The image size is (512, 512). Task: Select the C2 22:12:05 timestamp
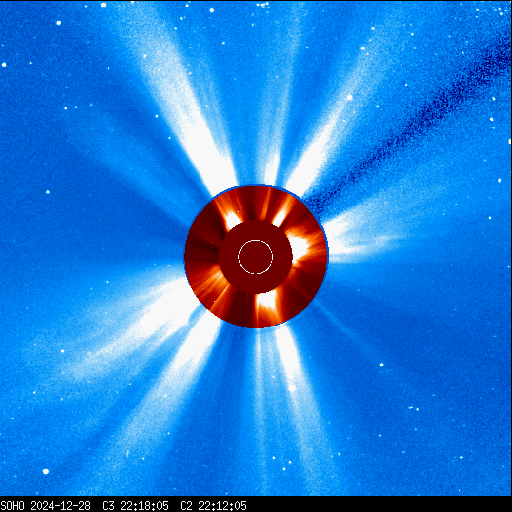[213, 506]
